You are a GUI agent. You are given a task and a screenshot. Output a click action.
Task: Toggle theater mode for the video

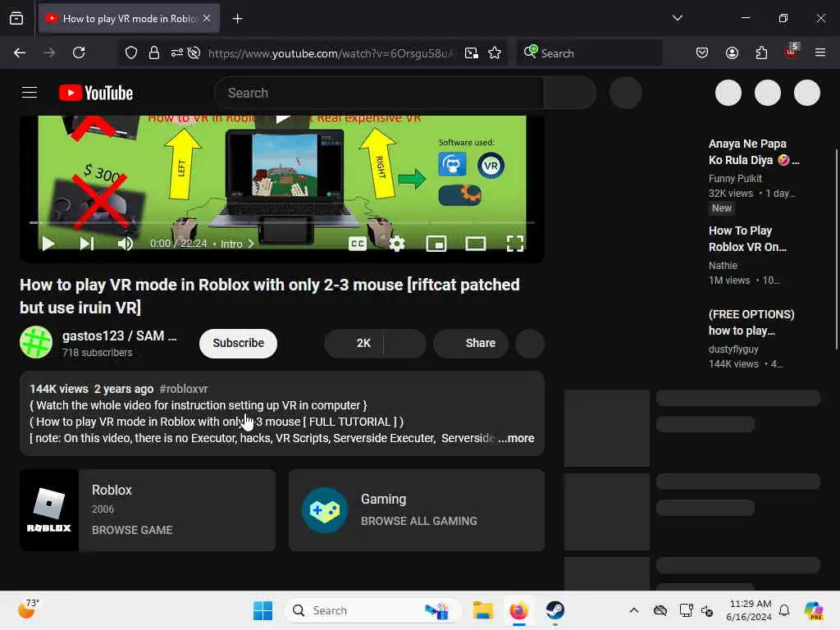475,244
